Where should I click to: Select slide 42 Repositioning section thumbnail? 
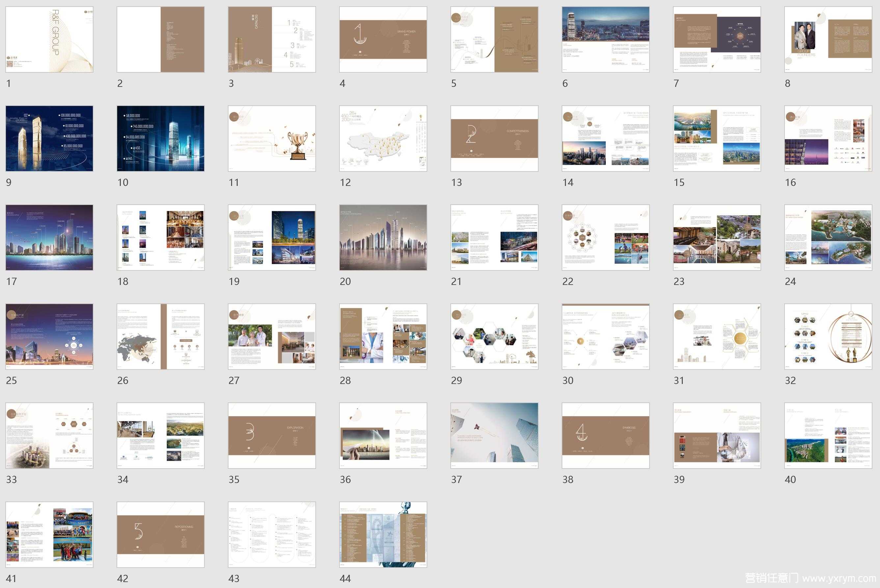[x=161, y=534]
